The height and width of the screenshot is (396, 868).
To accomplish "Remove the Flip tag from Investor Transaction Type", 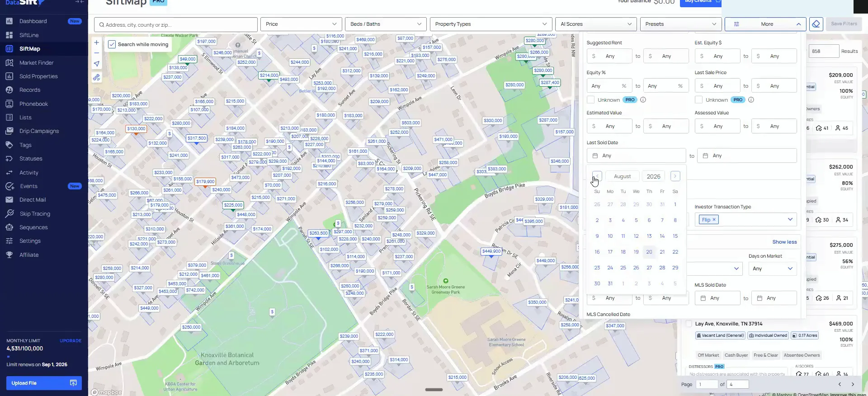I will pyautogui.click(x=714, y=220).
